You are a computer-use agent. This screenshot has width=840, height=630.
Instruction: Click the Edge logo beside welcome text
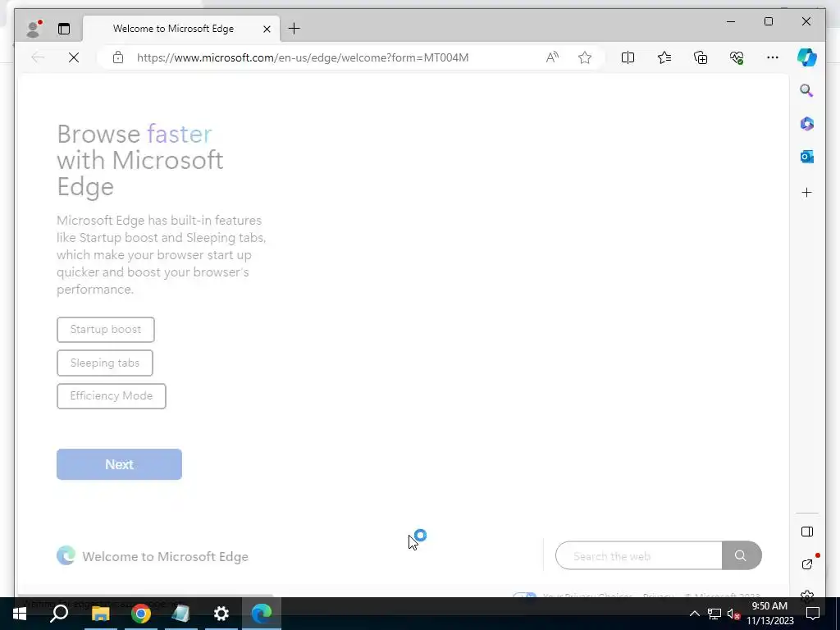(x=66, y=555)
